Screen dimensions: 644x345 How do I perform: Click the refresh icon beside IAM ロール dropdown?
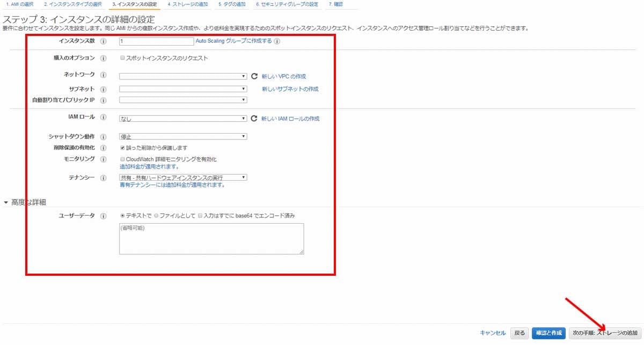254,119
